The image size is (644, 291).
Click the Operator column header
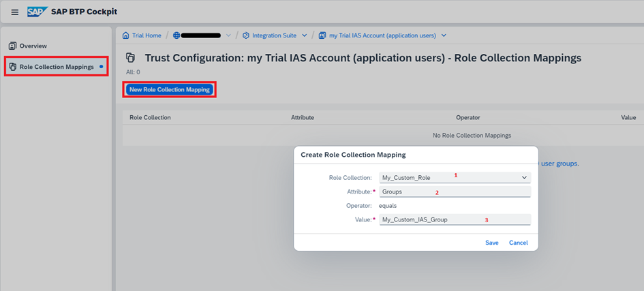467,117
